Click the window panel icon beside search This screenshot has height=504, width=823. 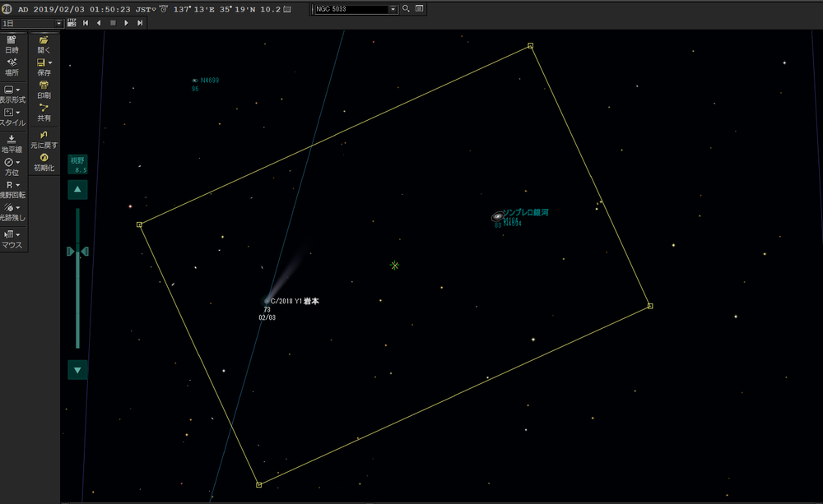point(420,8)
